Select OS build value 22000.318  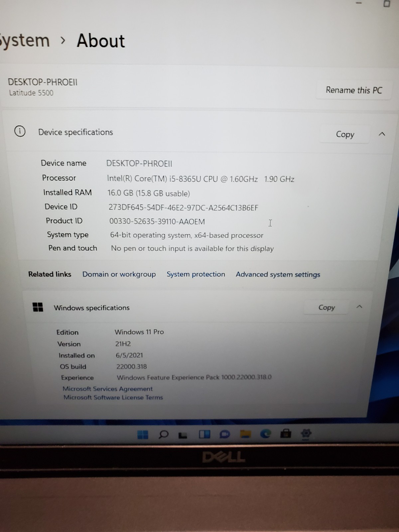[132, 366]
